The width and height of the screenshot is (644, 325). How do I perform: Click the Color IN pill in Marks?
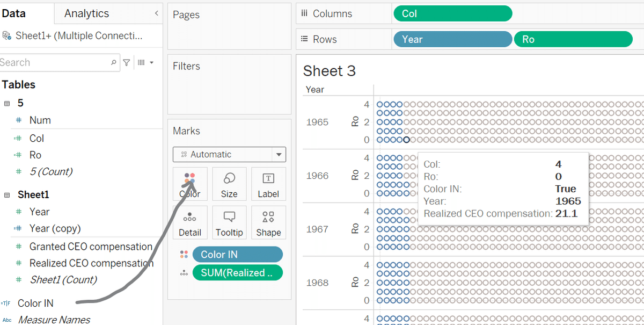(237, 255)
